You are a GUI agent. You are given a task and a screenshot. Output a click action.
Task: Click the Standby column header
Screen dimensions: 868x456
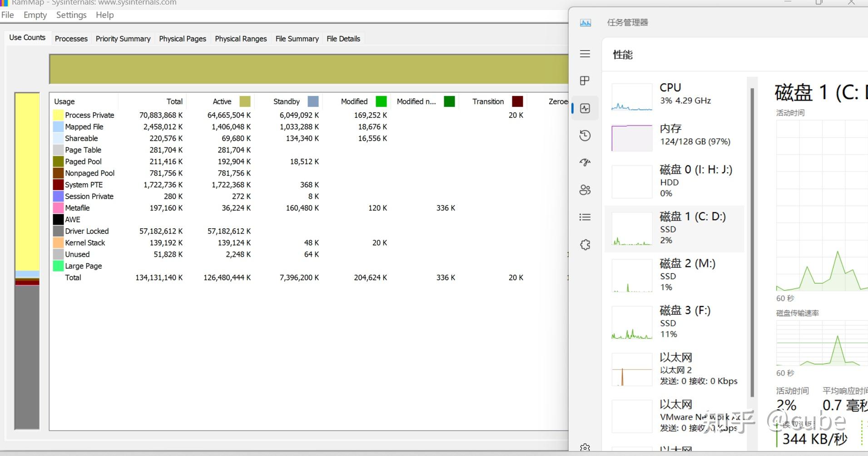(x=288, y=101)
